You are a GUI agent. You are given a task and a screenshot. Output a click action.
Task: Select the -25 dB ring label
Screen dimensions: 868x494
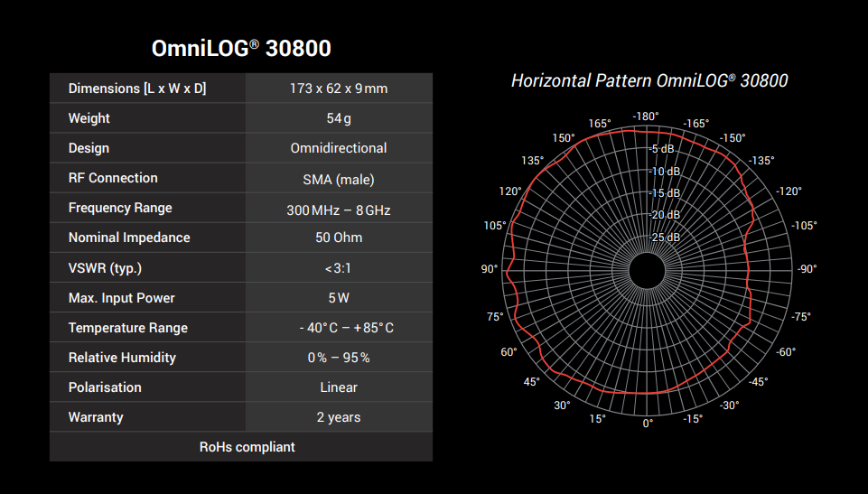tap(665, 238)
